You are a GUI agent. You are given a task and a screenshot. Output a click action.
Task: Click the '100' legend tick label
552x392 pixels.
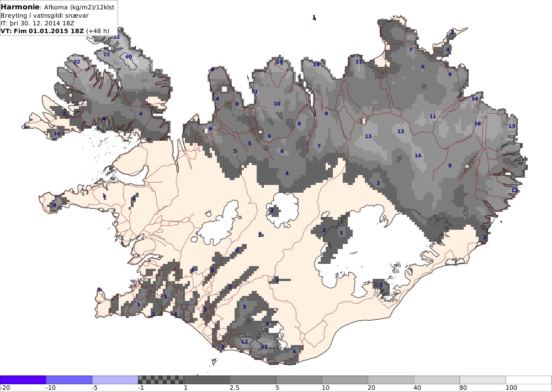(x=511, y=388)
